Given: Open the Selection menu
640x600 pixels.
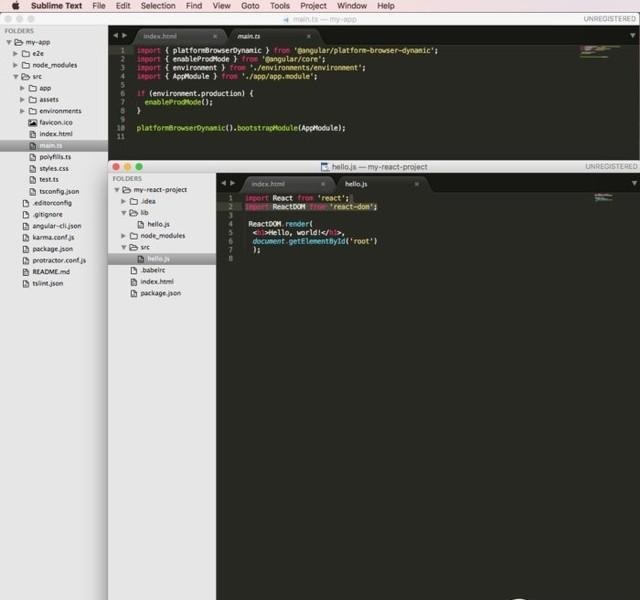Looking at the screenshot, I should [x=158, y=6].
